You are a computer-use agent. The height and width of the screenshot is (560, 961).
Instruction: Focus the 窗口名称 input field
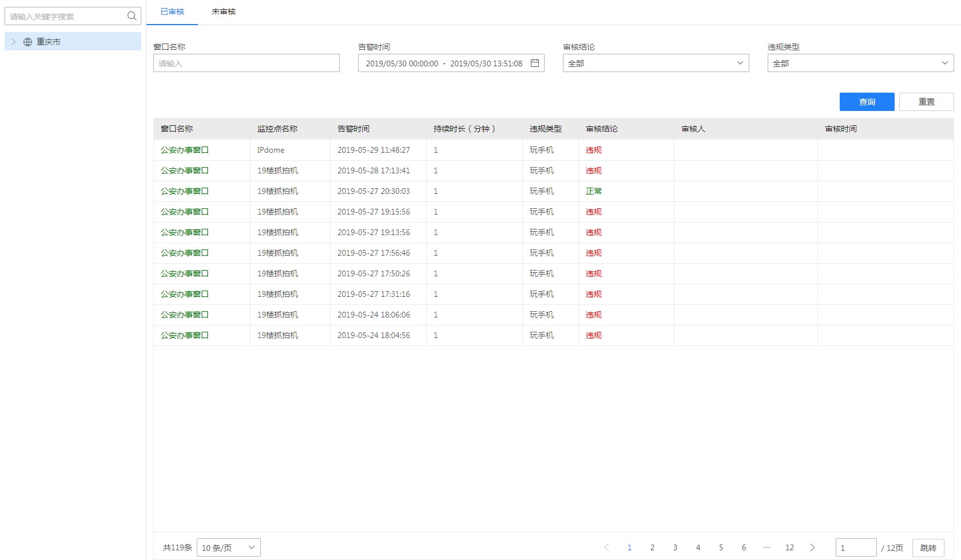click(246, 63)
